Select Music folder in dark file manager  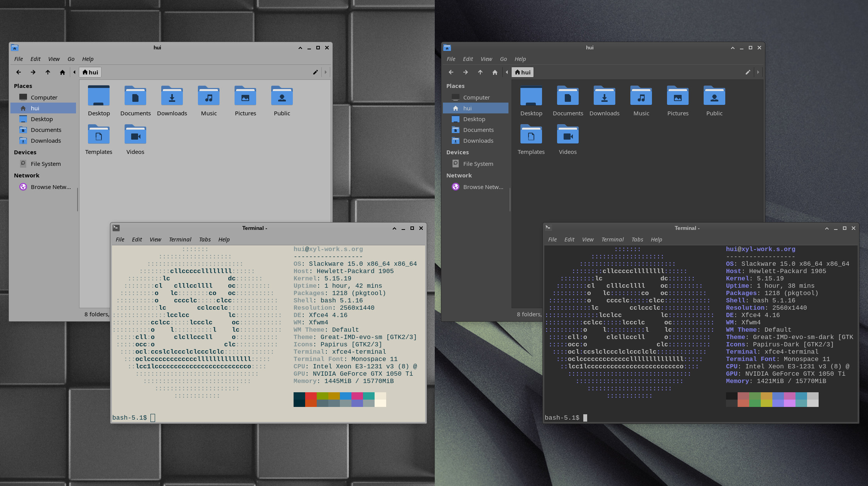pos(641,101)
